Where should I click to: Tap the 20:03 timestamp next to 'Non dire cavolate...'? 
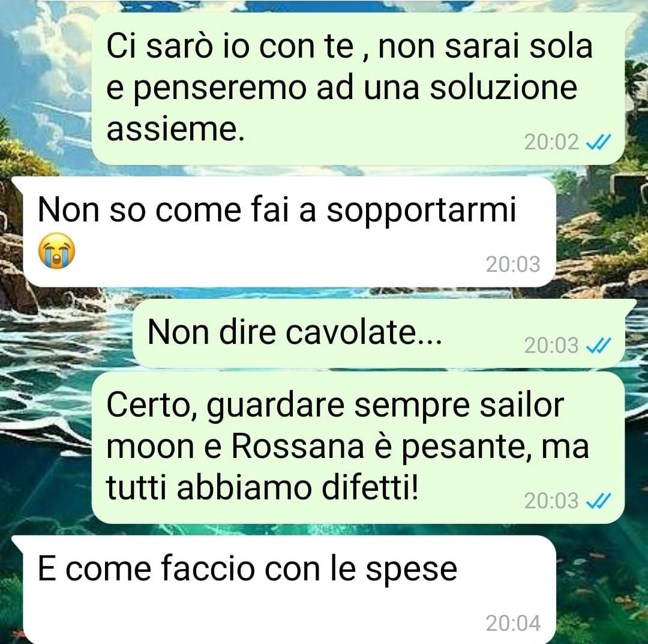coord(551,345)
